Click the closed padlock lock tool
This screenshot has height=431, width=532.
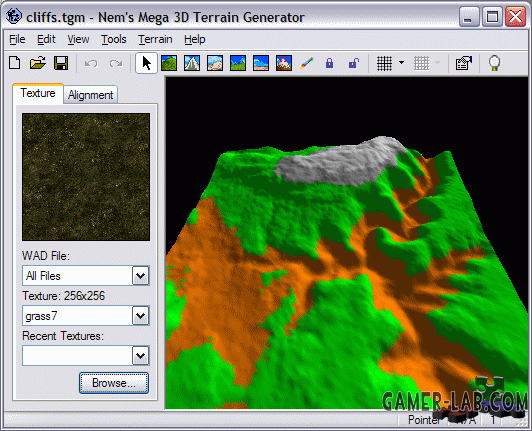329,63
